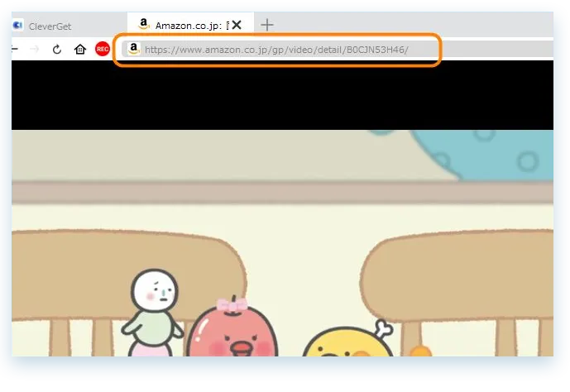Go back to previous page

(x=15, y=49)
